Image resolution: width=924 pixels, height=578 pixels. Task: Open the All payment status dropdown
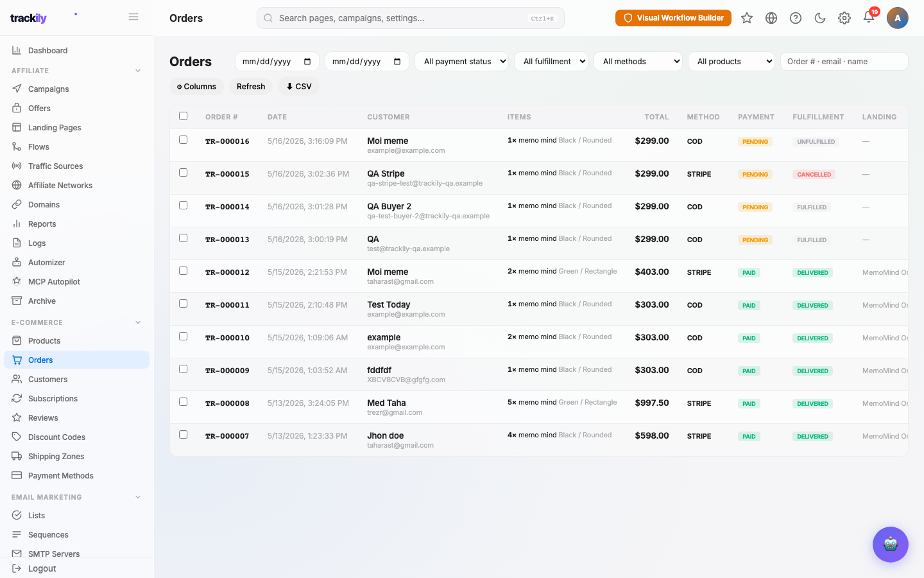[461, 62]
